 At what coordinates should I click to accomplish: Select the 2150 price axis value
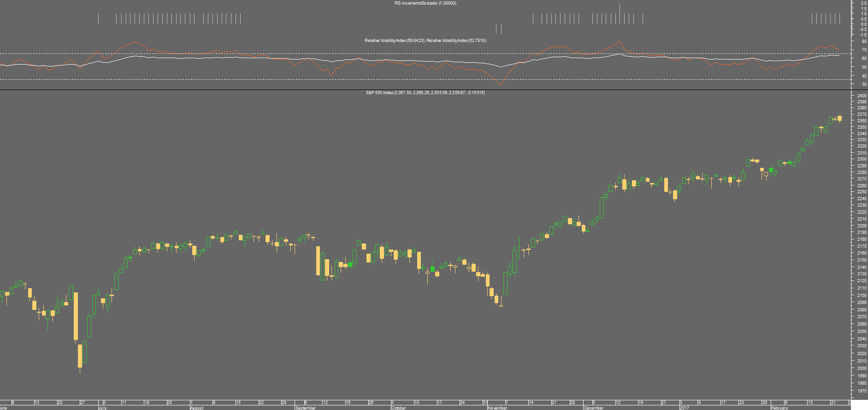tap(862, 260)
